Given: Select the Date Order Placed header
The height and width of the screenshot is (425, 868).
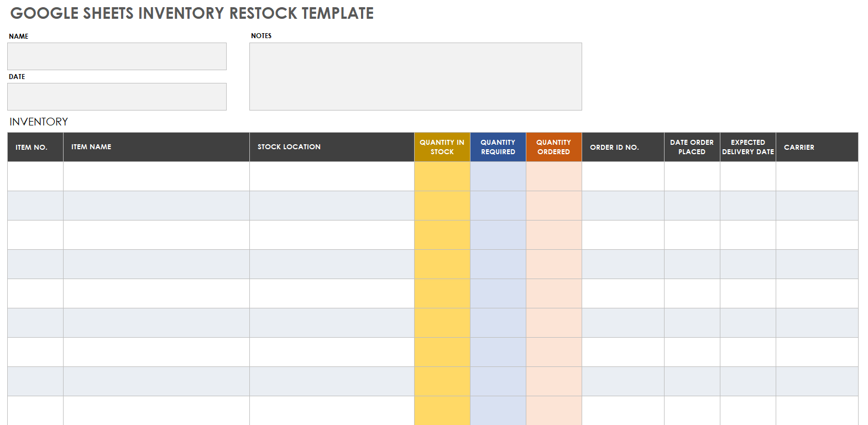Looking at the screenshot, I should click(x=692, y=147).
